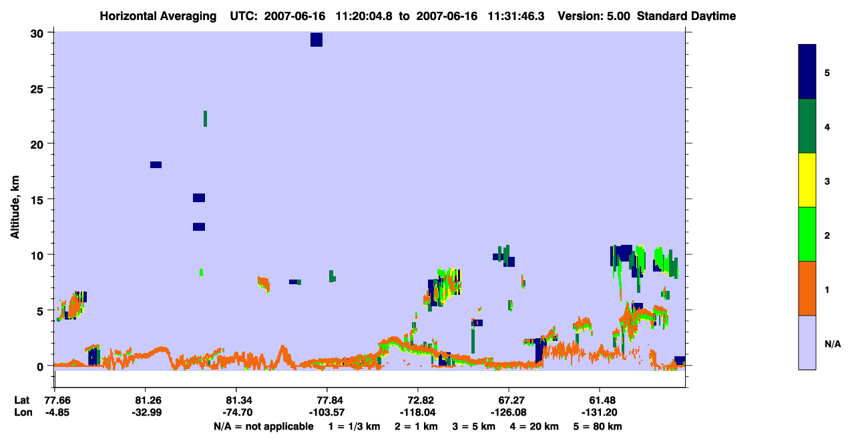Click latitude value '77.84'
868x445 pixels.
(x=327, y=400)
